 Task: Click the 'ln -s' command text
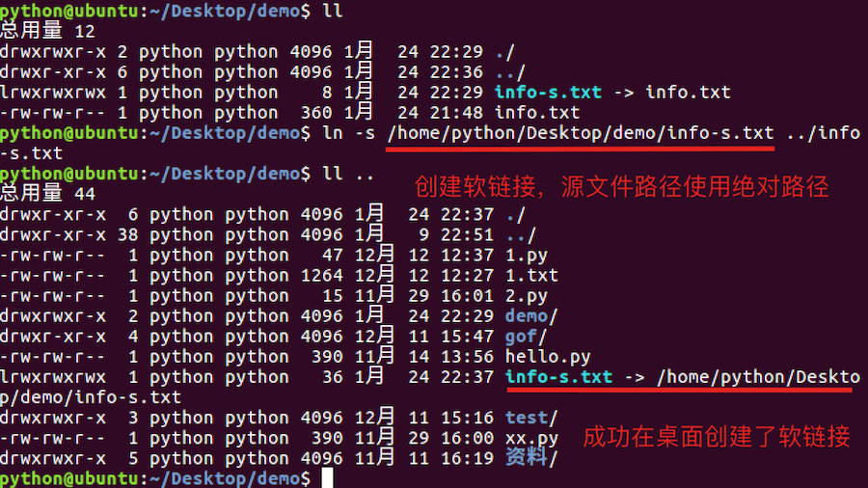[x=347, y=133]
